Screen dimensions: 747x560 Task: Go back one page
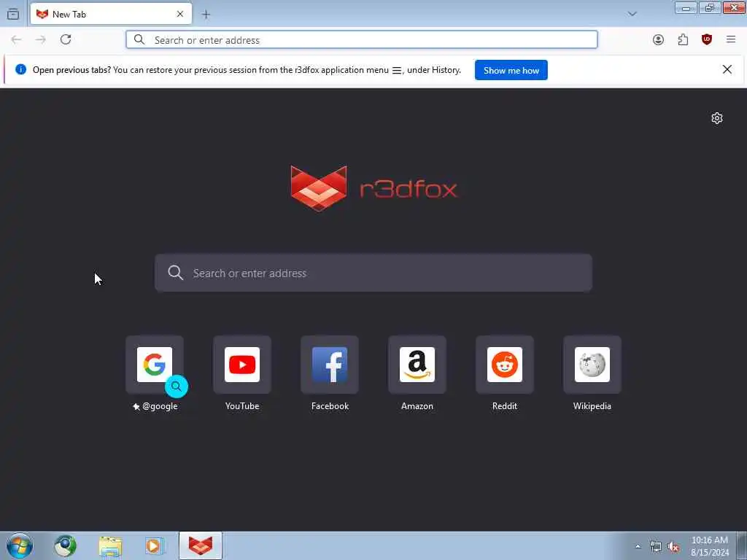tap(16, 39)
